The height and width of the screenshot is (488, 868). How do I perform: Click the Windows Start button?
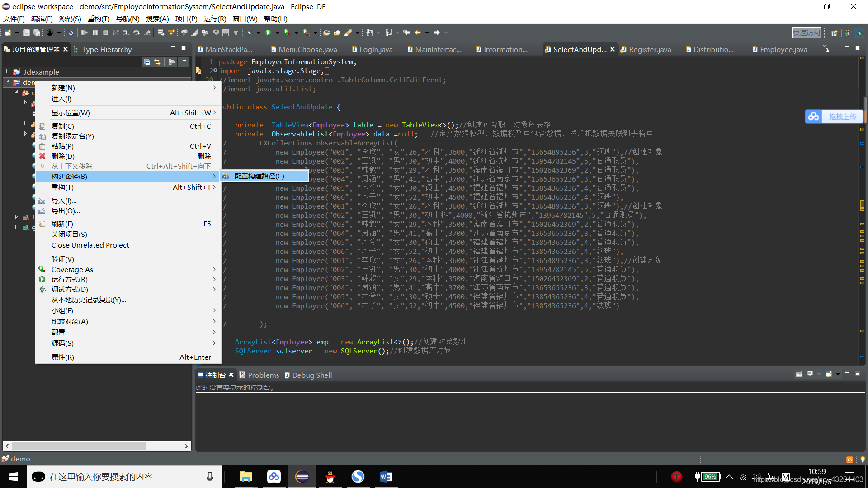pyautogui.click(x=14, y=477)
